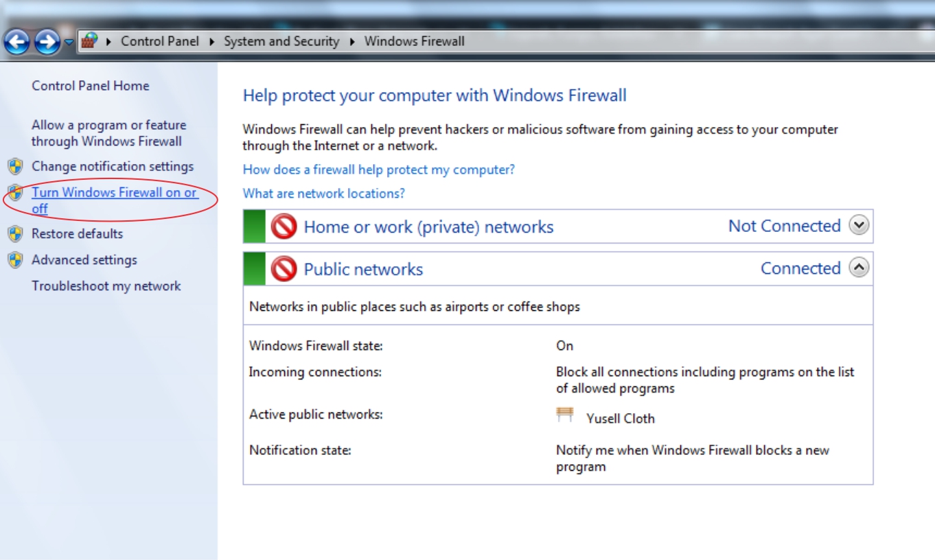Click the Windows Firewall state value On

pos(565,346)
